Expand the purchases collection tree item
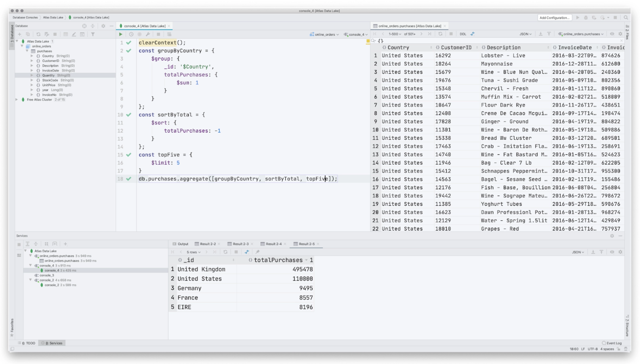Screen dimensions: 640x364 [27, 51]
